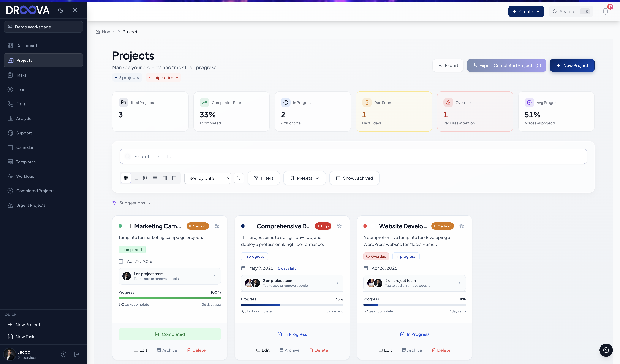This screenshot has width=620, height=364.
Task: Open the Sort by Date dropdown
Action: tap(208, 178)
